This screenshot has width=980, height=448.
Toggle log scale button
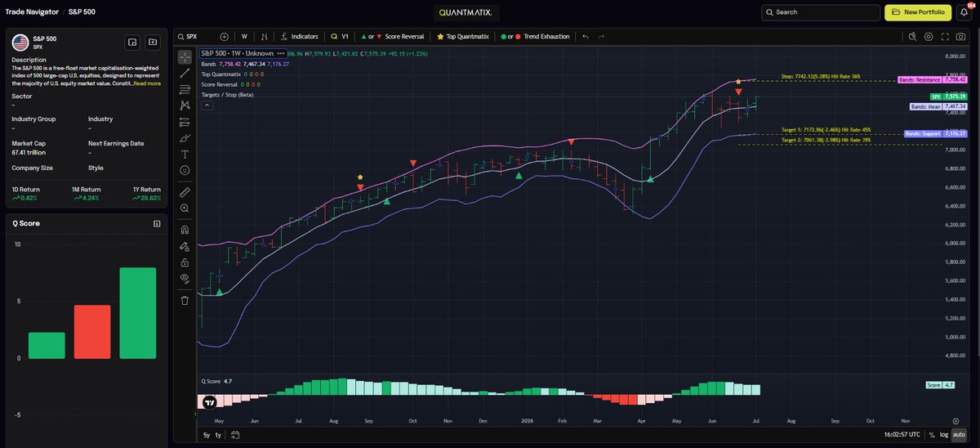943,436
